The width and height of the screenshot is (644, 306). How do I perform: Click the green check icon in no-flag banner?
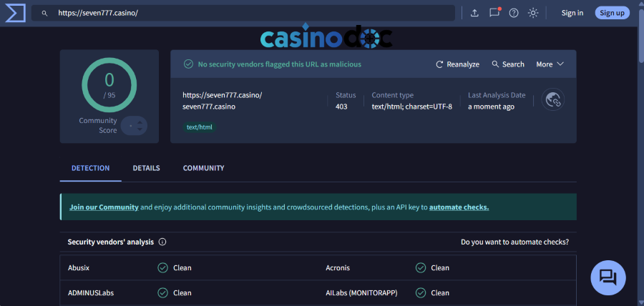[188, 64]
